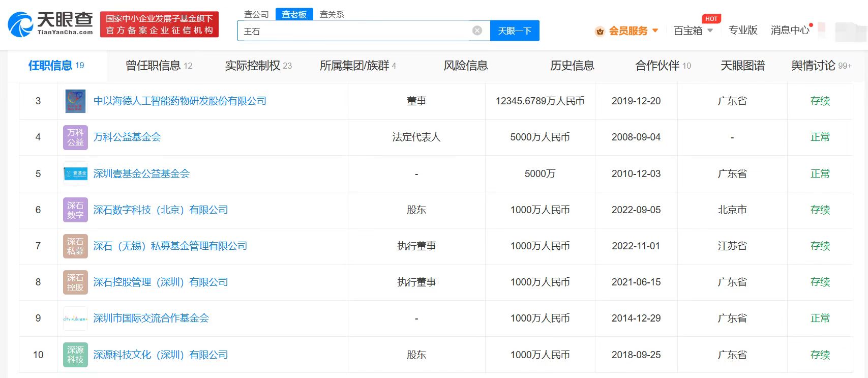Screen dimensions: 868x378
Task: Open the 万科公益基金会 purple logo icon
Action: (75, 137)
